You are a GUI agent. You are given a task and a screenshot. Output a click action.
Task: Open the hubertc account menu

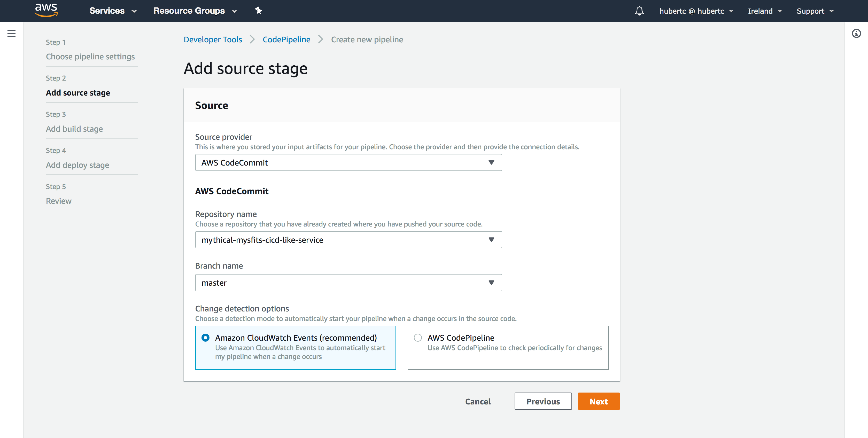[696, 11]
